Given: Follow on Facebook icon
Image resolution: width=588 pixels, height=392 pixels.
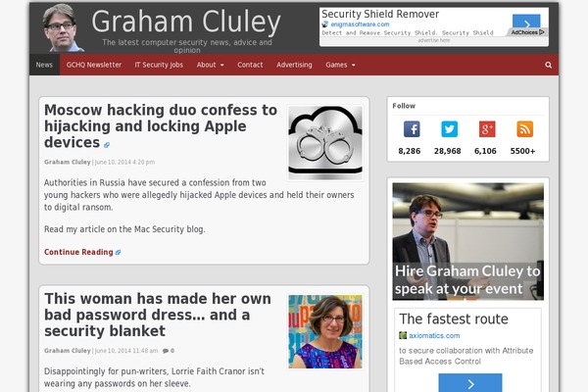Looking at the screenshot, I should (x=412, y=129).
